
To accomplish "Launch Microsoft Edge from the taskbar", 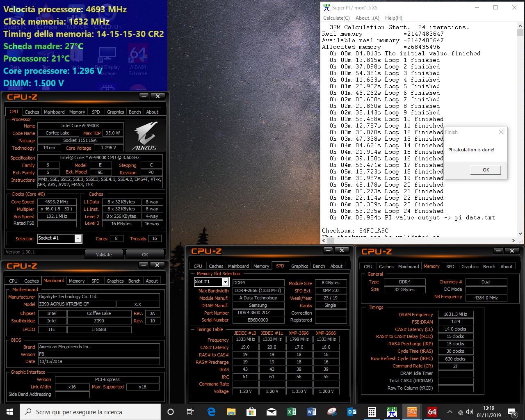I will tap(211, 412).
